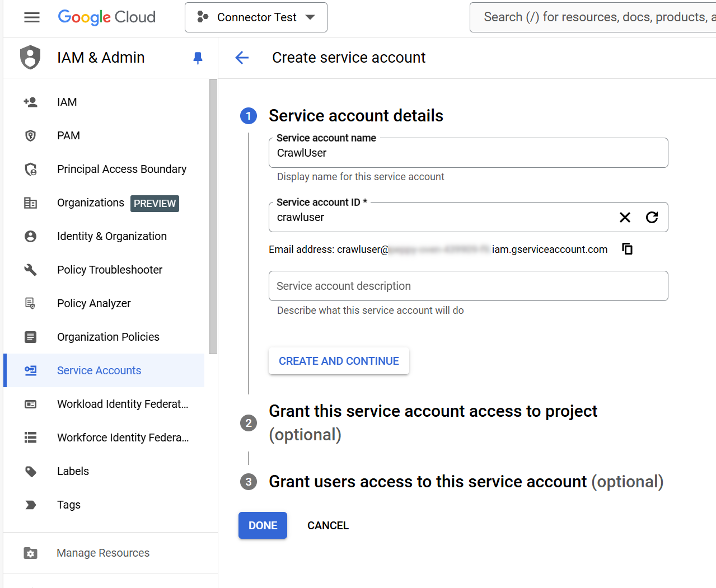Image resolution: width=716 pixels, height=588 pixels.
Task: Click the IAM add-person icon
Action: 30,102
